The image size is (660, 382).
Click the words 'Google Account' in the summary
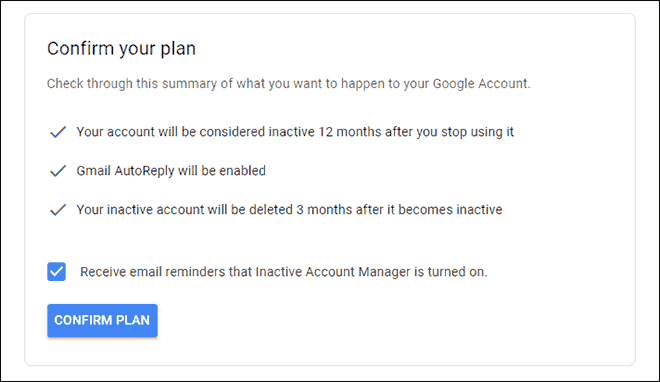pos(480,84)
